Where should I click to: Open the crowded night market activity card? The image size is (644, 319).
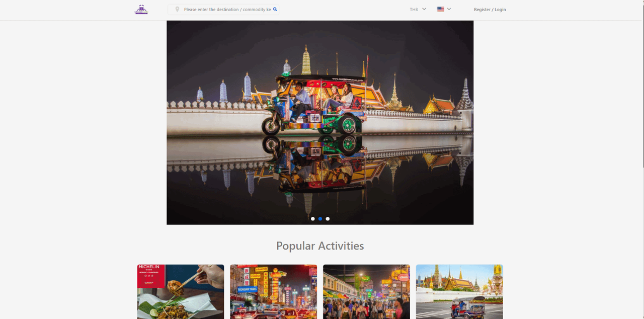[366, 292]
